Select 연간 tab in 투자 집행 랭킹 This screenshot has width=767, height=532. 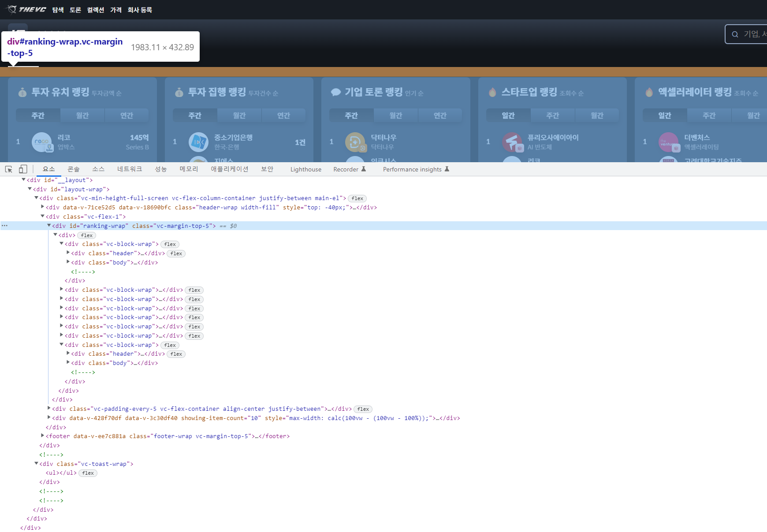coord(283,115)
